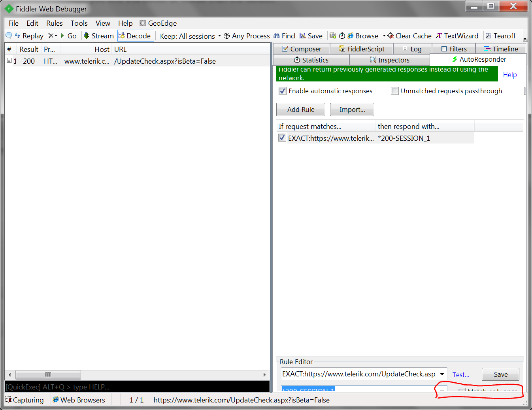Toggle the Capturing status bar indicator

tap(25, 400)
